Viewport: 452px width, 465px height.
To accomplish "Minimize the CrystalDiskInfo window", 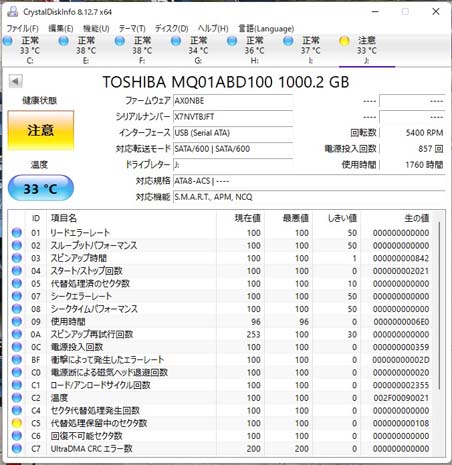I will (x=375, y=12).
